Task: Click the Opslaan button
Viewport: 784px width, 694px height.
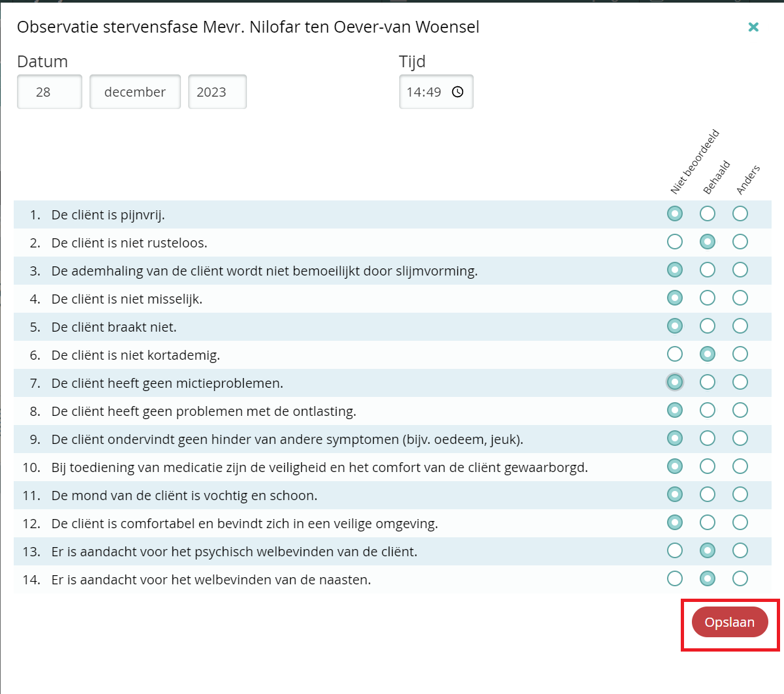Action: coord(729,622)
